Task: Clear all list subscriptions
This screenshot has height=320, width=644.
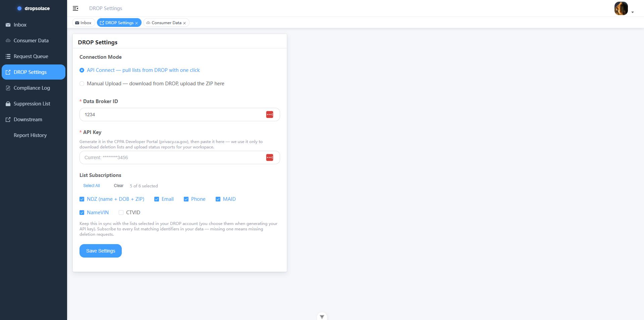Action: click(119, 186)
